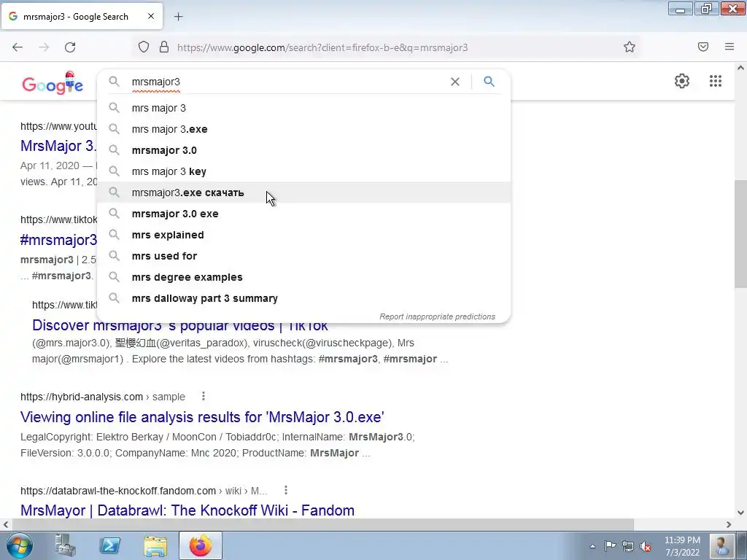The height and width of the screenshot is (560, 747).
Task: Close the mrsmajor3 Google Search tab
Action: [x=151, y=16]
